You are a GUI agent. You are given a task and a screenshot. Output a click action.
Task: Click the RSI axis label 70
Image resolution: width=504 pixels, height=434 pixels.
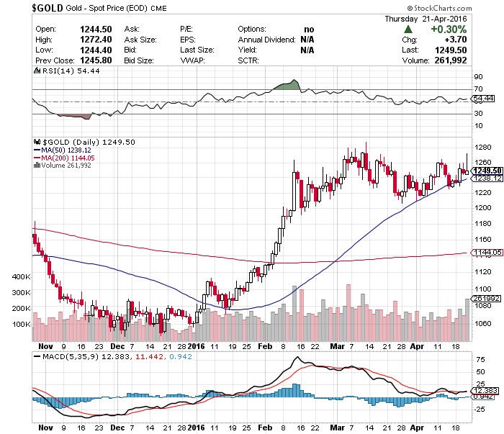tap(478, 89)
